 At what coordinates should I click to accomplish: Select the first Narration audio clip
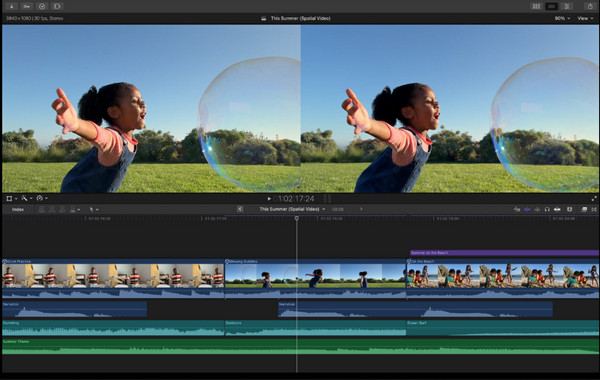point(75,310)
